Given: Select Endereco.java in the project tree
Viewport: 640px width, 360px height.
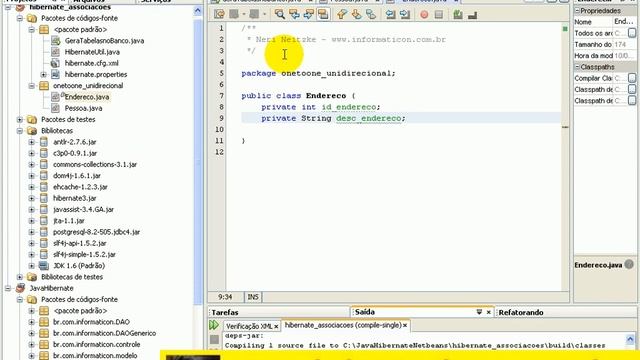Looking at the screenshot, I should point(87,97).
